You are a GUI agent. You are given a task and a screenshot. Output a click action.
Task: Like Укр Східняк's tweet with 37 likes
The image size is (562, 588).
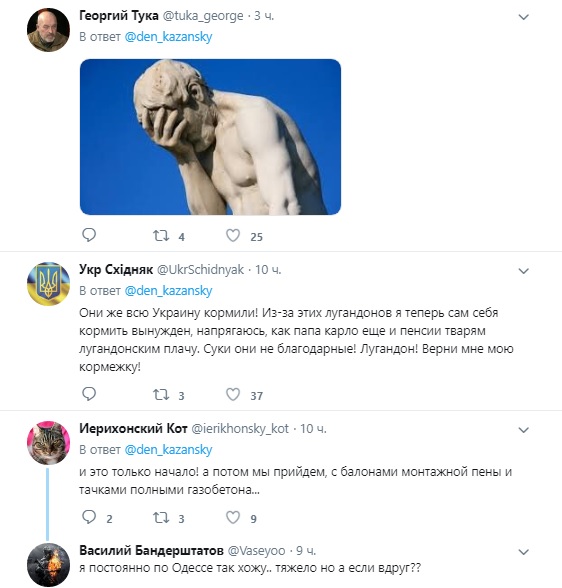pos(233,394)
